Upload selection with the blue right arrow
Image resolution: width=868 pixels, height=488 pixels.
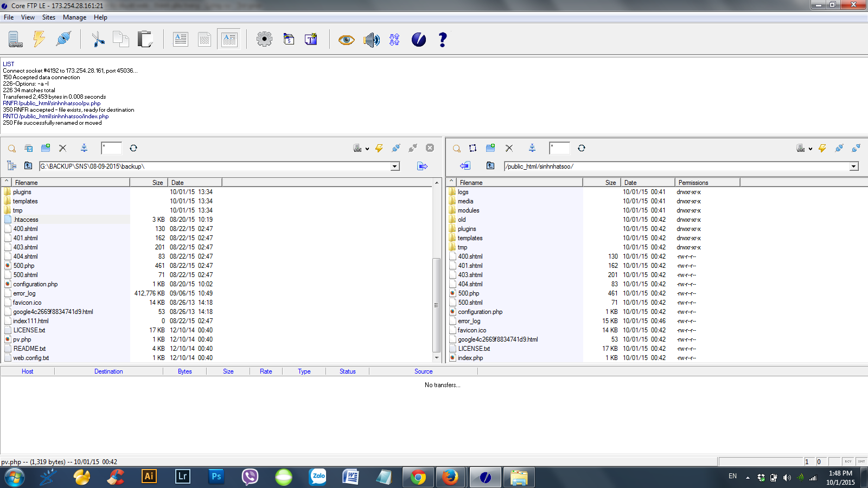[x=422, y=166]
